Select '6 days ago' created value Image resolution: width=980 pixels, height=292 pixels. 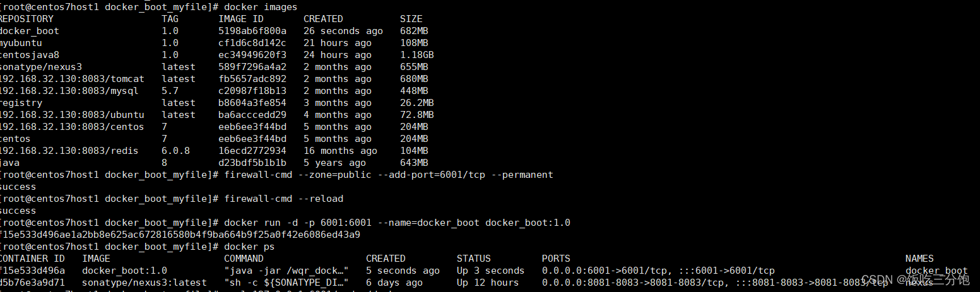394,283
